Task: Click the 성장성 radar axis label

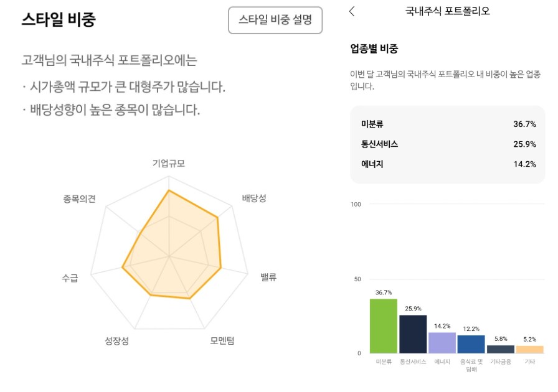Action: [x=117, y=341]
